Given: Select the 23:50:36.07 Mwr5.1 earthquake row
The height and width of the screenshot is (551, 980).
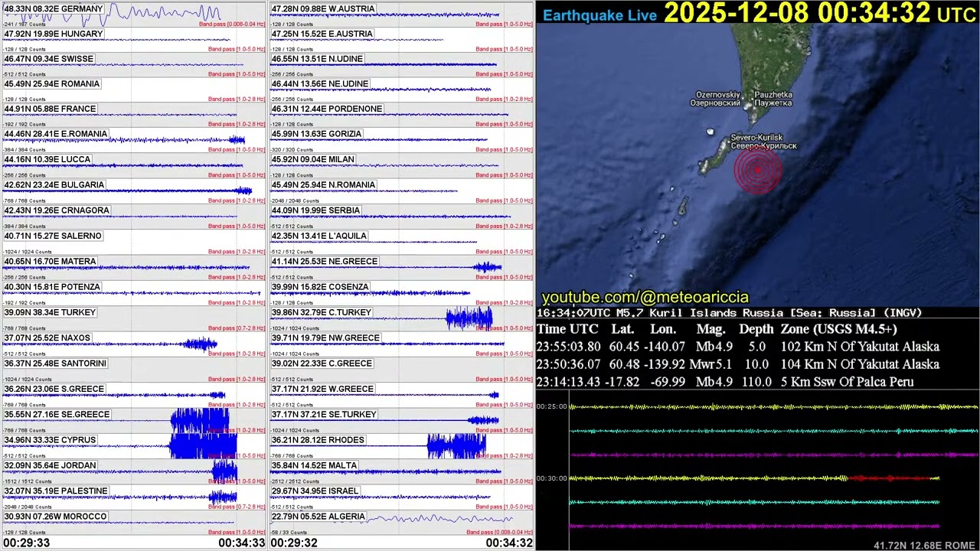Looking at the screenshot, I should [x=738, y=364].
